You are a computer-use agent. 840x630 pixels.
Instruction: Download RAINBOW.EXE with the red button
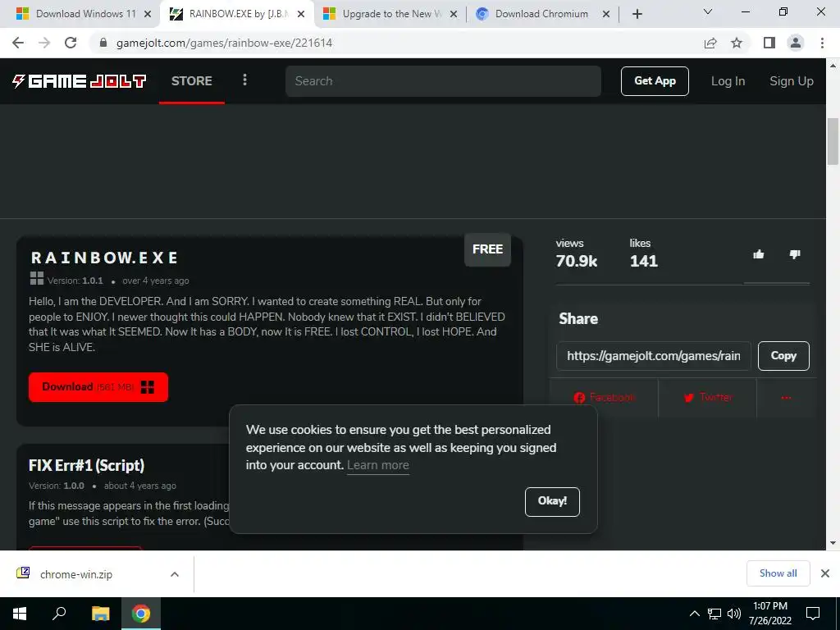click(98, 387)
